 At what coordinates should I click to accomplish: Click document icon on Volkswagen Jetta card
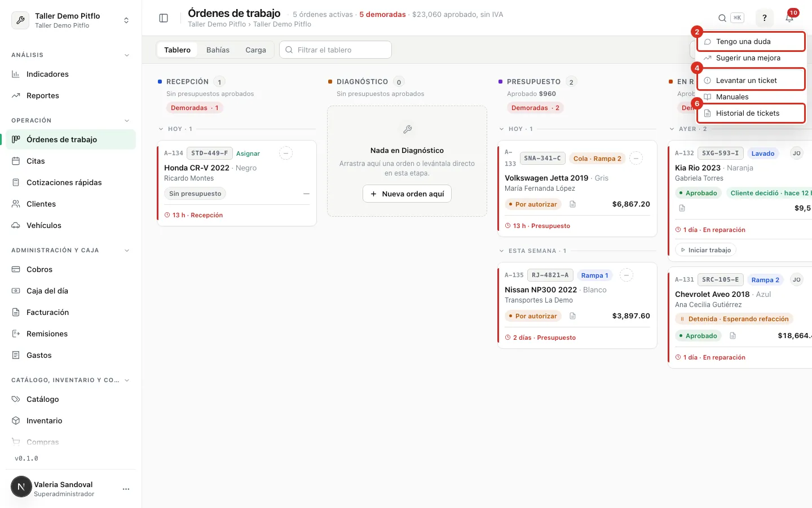pos(572,204)
